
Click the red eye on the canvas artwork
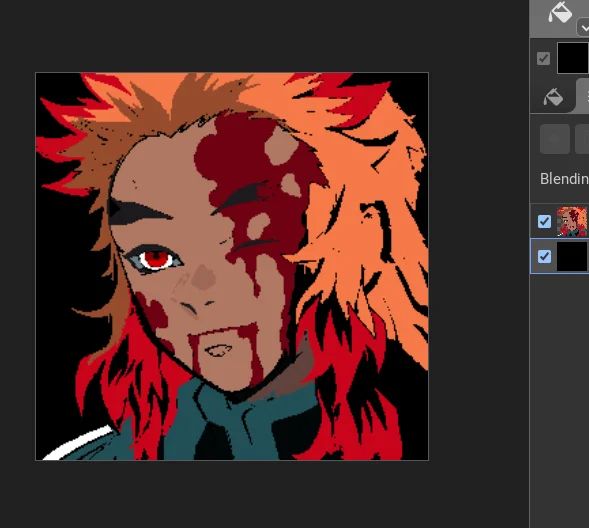[156, 258]
